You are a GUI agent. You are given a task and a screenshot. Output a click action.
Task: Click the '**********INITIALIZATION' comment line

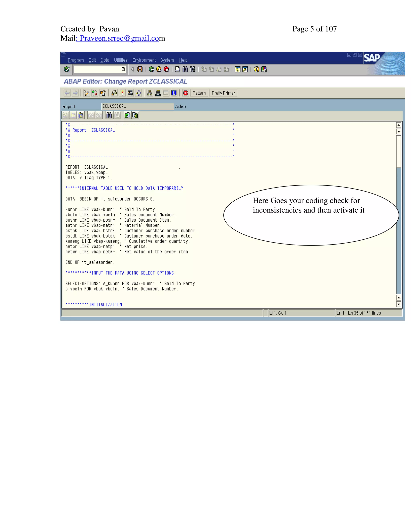click(x=94, y=305)
